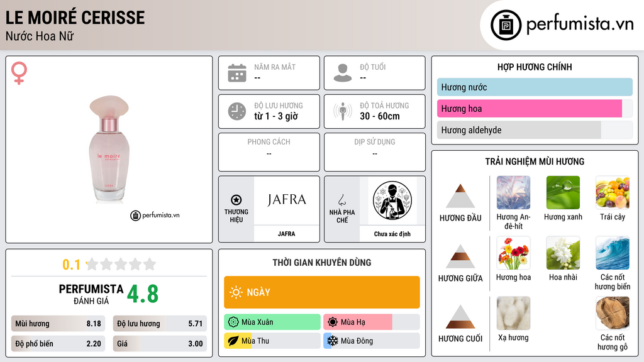Click the sun icon beside Mùa Hạ
Screen dimensions: 644x362
333,322
